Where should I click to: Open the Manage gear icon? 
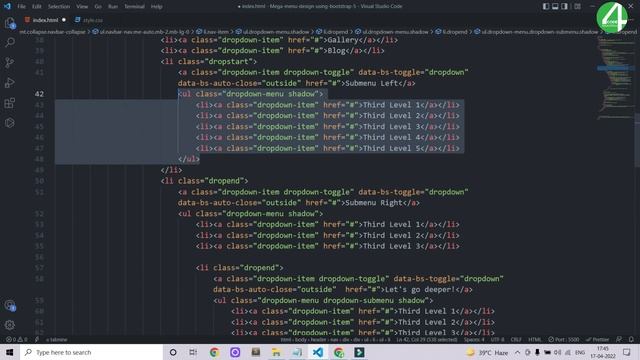click(10, 325)
